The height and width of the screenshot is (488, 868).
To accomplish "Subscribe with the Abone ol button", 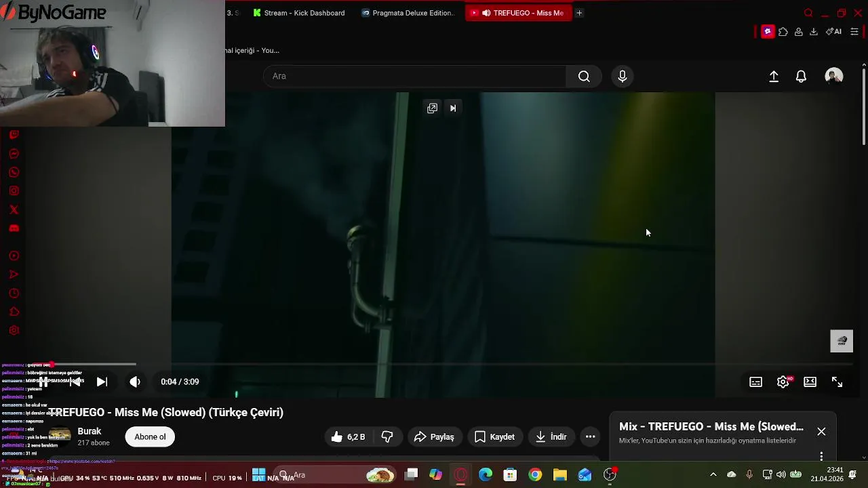I will click(x=150, y=437).
